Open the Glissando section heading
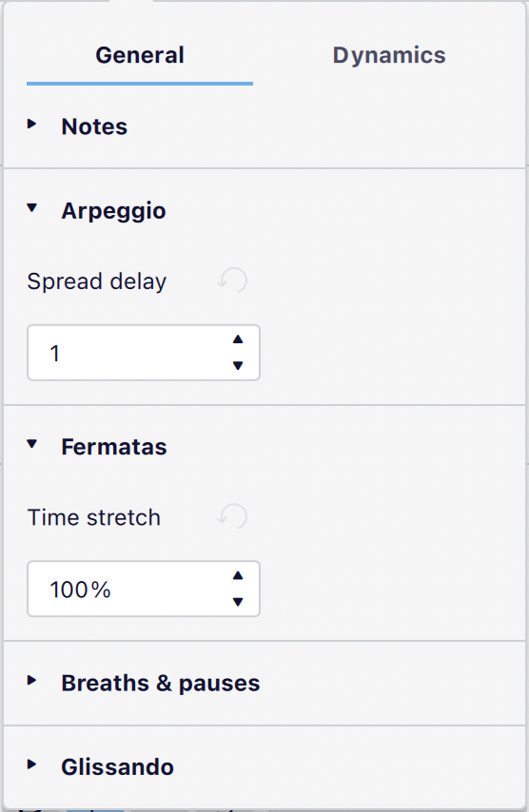 [118, 767]
